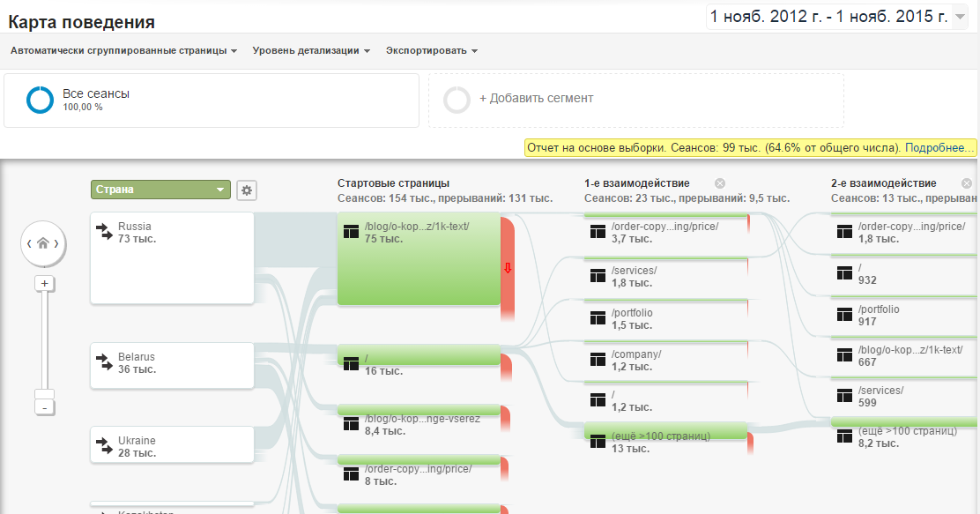
Task: Click the Подробнее link in sampling notice
Action: point(939,147)
